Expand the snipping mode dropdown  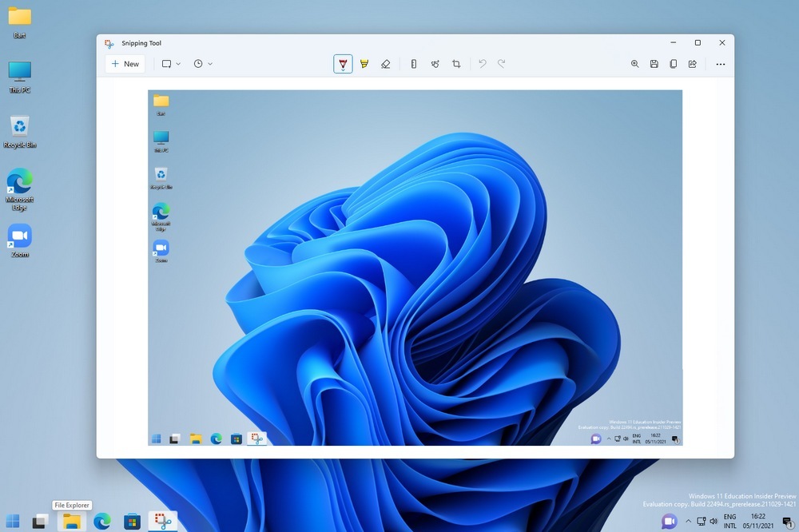[171, 64]
